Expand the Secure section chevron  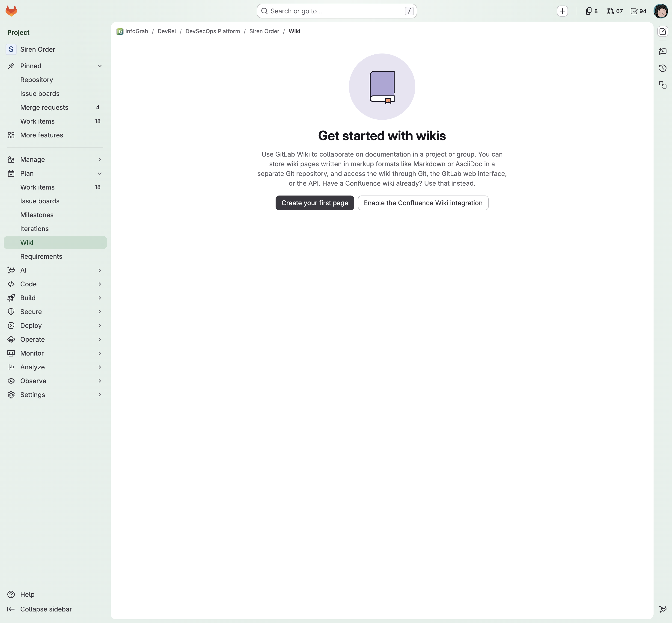click(99, 311)
